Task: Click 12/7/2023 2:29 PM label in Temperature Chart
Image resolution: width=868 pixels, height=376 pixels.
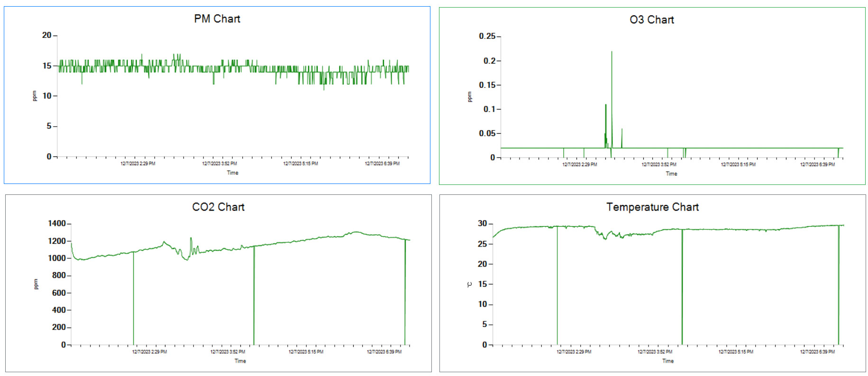Action: pyautogui.click(x=574, y=352)
